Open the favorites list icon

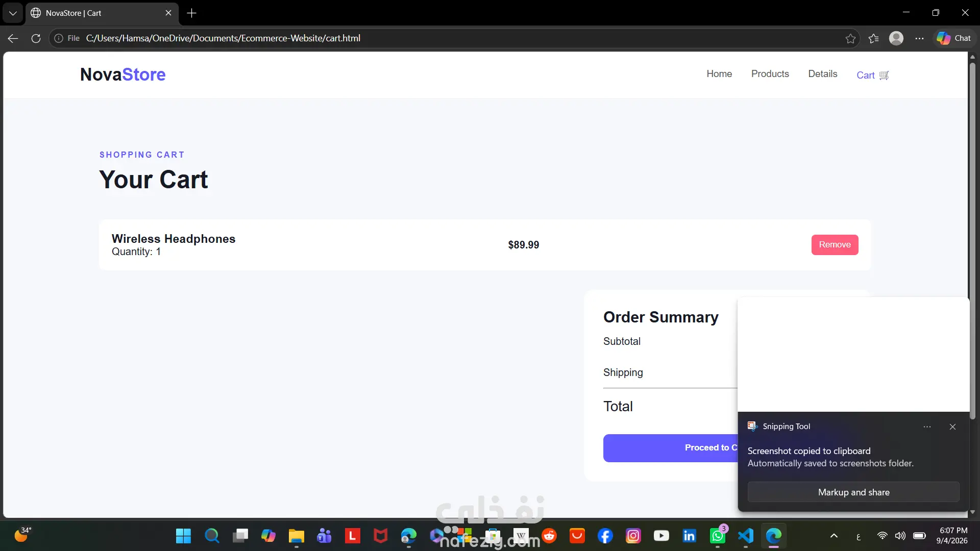873,38
